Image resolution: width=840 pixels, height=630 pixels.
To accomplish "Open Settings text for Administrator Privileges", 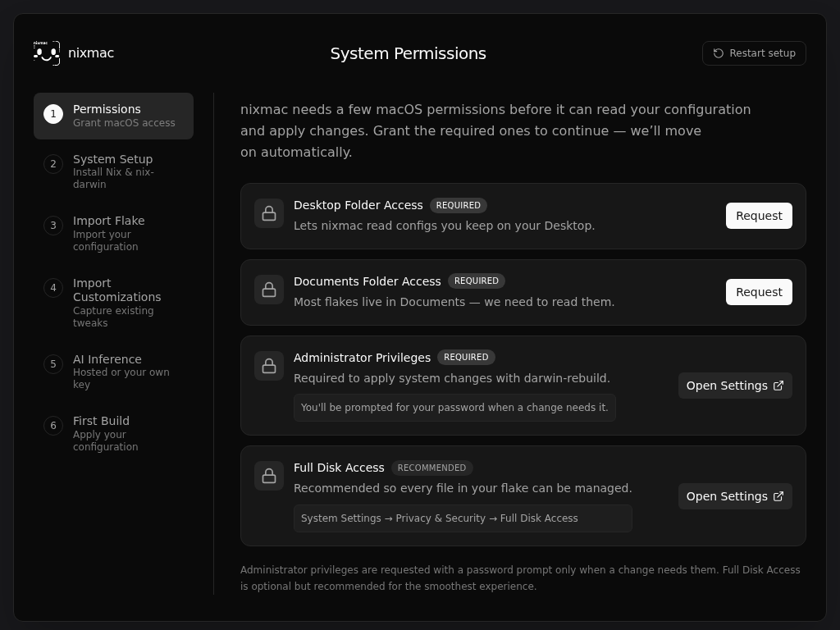I will click(727, 386).
